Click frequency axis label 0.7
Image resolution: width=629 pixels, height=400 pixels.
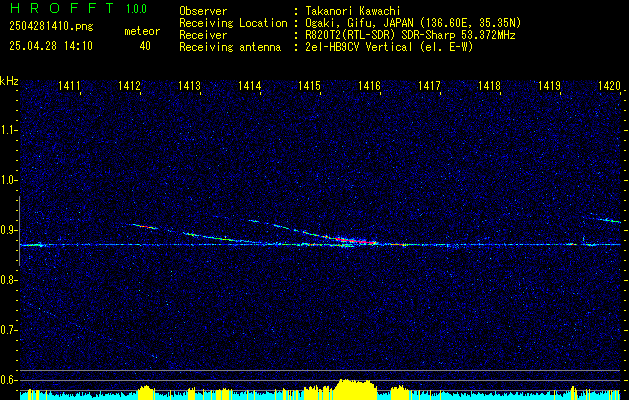click(8, 330)
